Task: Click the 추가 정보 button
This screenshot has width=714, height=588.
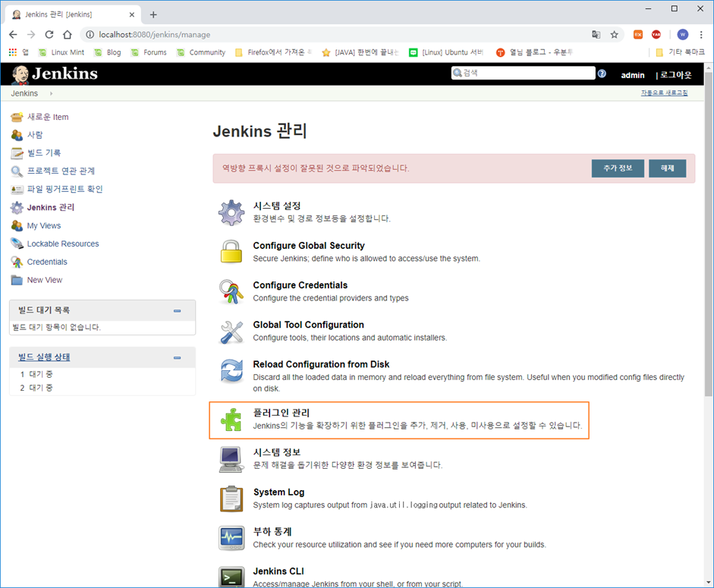Action: (618, 168)
